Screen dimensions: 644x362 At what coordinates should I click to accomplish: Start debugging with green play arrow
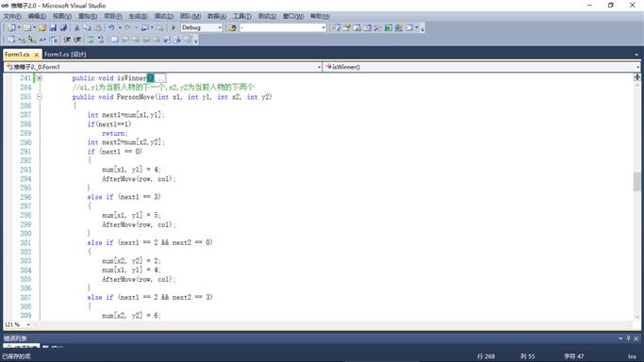(x=173, y=27)
